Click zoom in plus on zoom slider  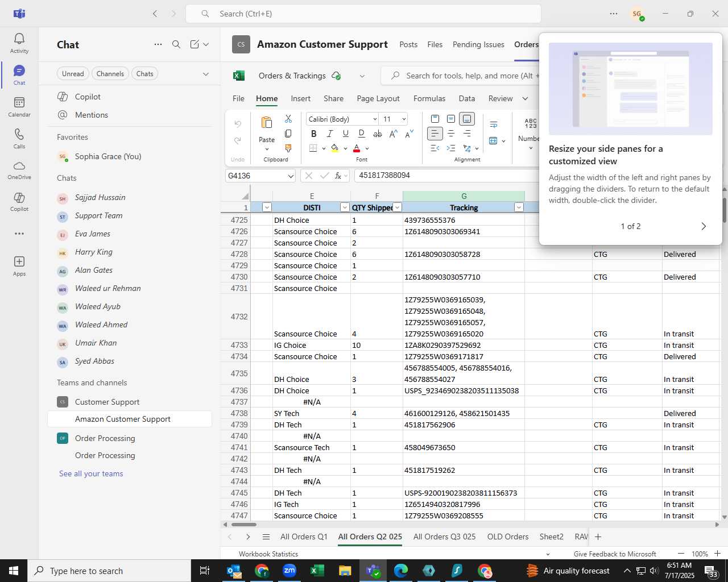click(x=717, y=554)
